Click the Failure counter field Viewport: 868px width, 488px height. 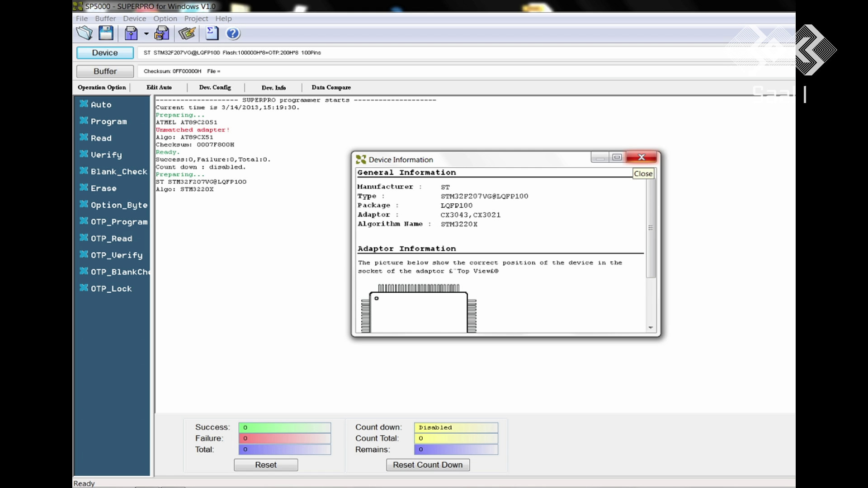coord(285,438)
